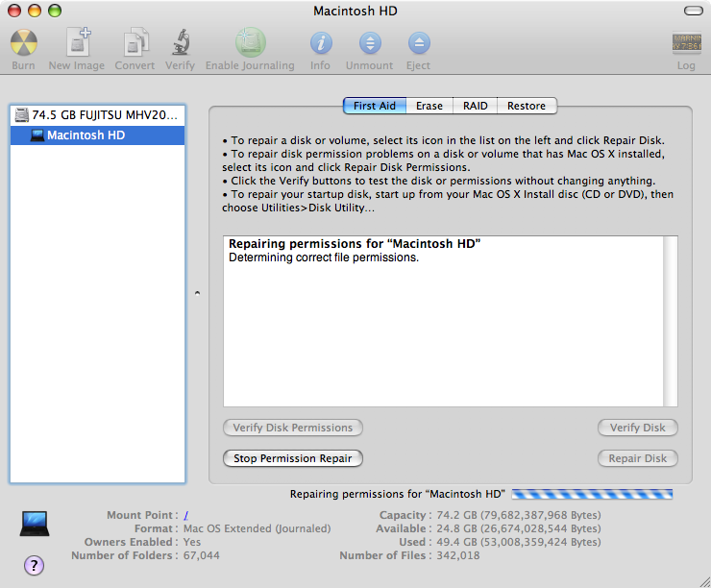Image resolution: width=711 pixels, height=588 pixels.
Task: Select the 74.5 GB FUJITSU disk
Action: (97, 115)
